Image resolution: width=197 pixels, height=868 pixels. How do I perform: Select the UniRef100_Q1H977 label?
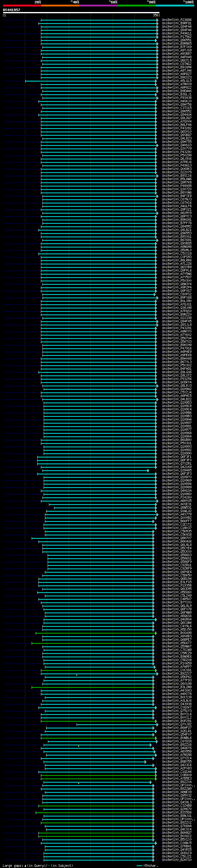(177, 430)
